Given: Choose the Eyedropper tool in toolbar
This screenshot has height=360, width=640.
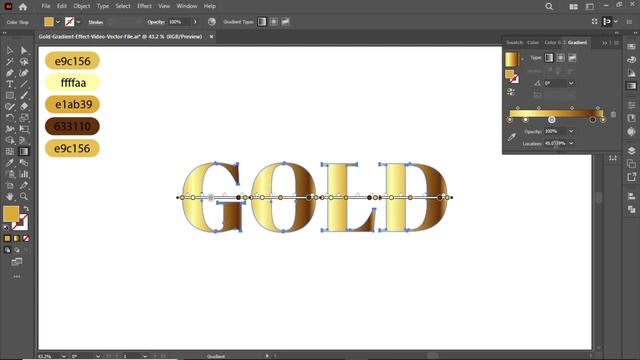Looking at the screenshot, I should (x=10, y=162).
